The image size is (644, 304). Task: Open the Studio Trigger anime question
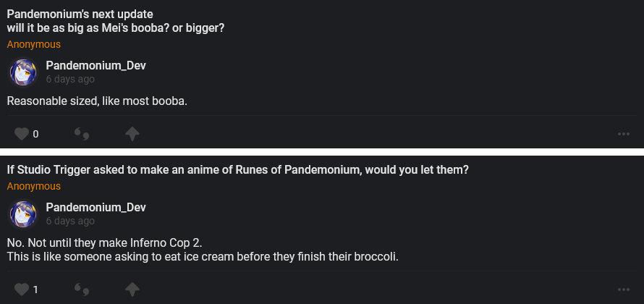237,170
